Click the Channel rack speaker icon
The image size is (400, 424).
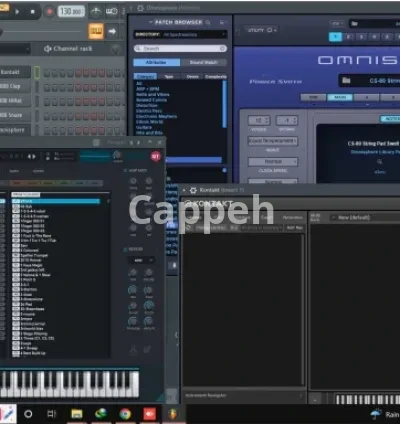(x=47, y=49)
